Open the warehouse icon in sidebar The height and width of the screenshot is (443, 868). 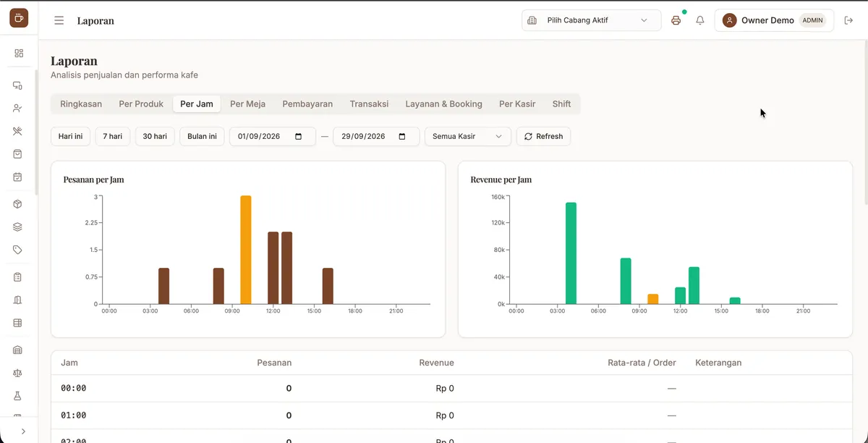[x=18, y=350]
